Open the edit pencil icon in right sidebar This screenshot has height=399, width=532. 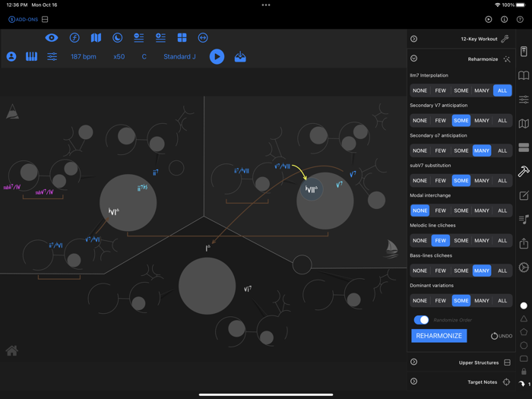524,195
